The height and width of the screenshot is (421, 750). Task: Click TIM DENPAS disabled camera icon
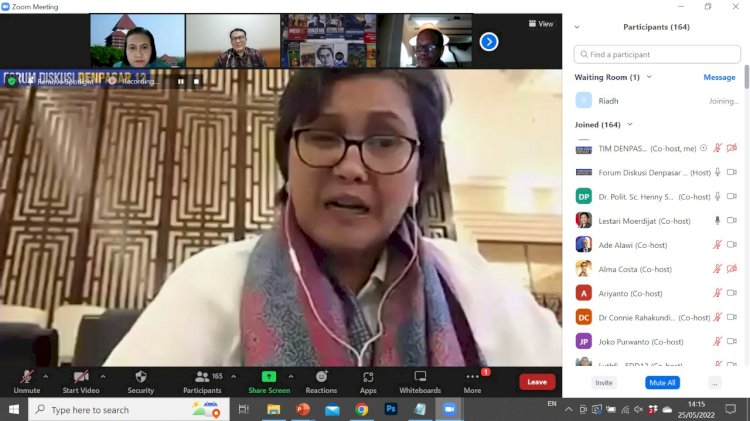(x=732, y=148)
